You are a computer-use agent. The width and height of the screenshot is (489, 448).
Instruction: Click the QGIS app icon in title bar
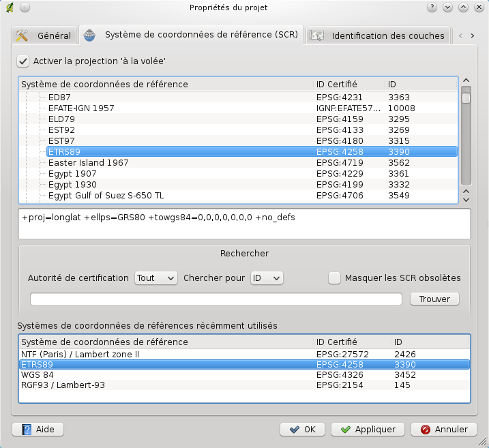[8, 8]
